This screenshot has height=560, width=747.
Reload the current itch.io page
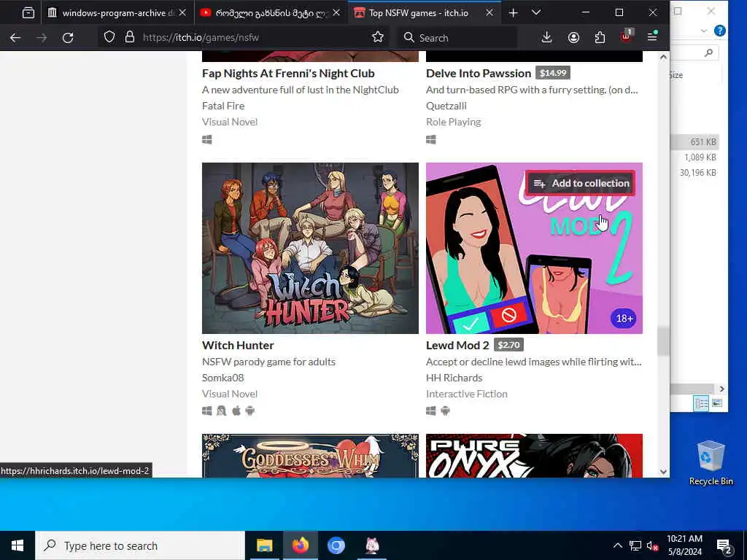(x=68, y=38)
